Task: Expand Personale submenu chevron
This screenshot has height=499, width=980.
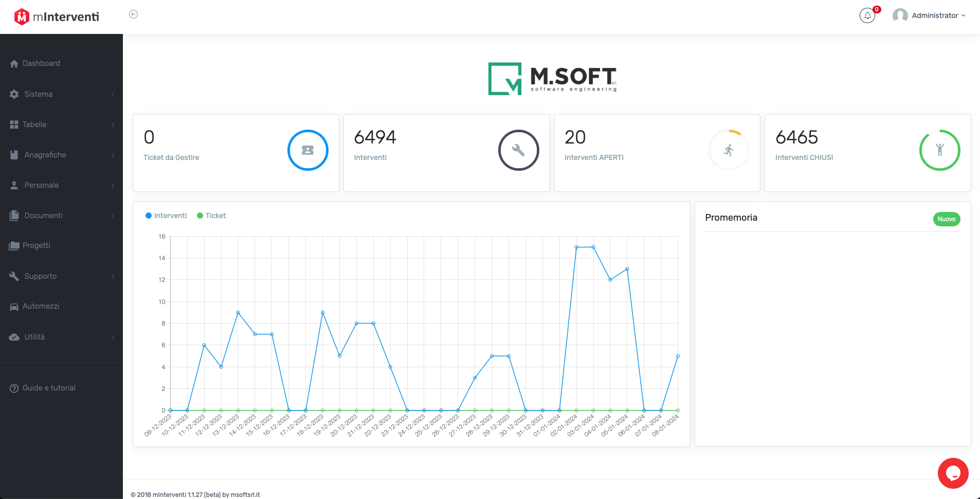Action: coord(113,185)
